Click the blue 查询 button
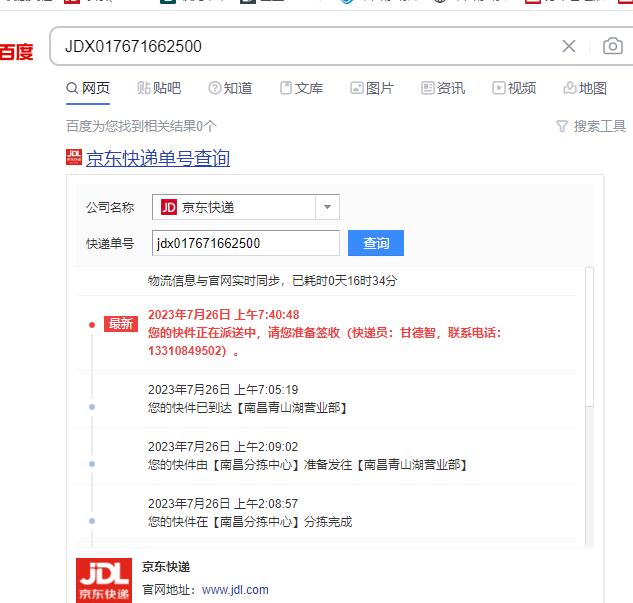The height and width of the screenshot is (603, 633). (376, 243)
